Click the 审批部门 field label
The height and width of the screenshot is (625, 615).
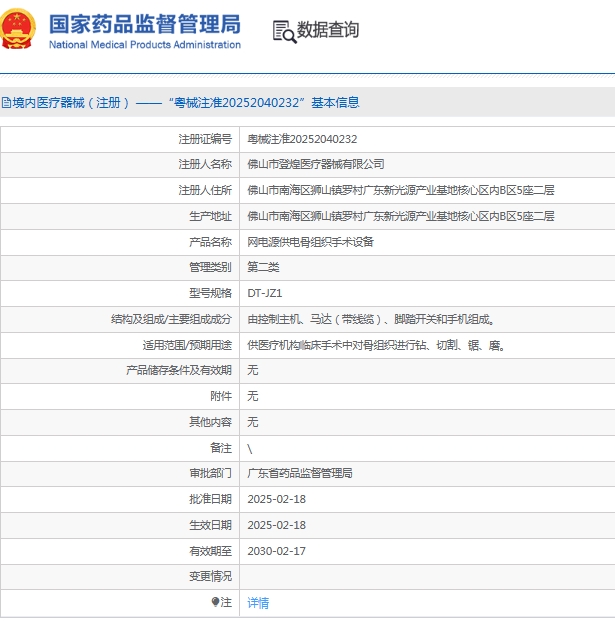tap(210, 473)
